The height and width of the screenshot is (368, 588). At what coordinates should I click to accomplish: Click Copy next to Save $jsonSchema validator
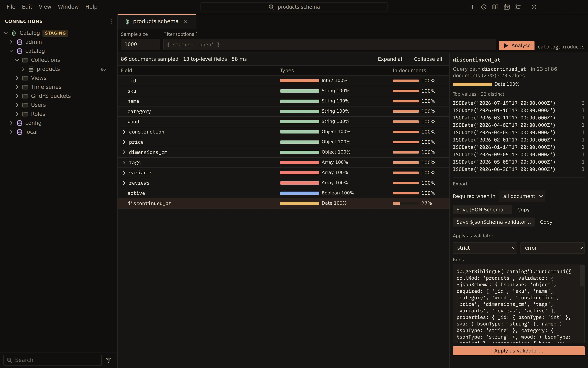[546, 222]
